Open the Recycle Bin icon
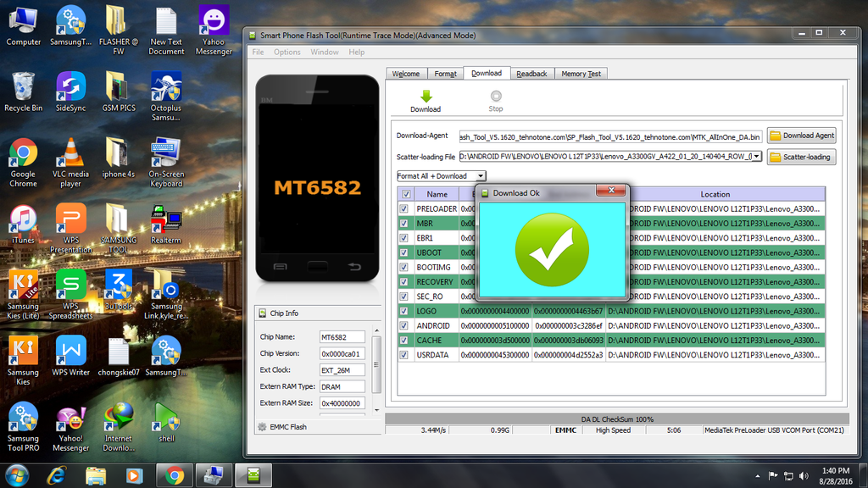Viewport: 868px width, 488px height. [x=23, y=89]
